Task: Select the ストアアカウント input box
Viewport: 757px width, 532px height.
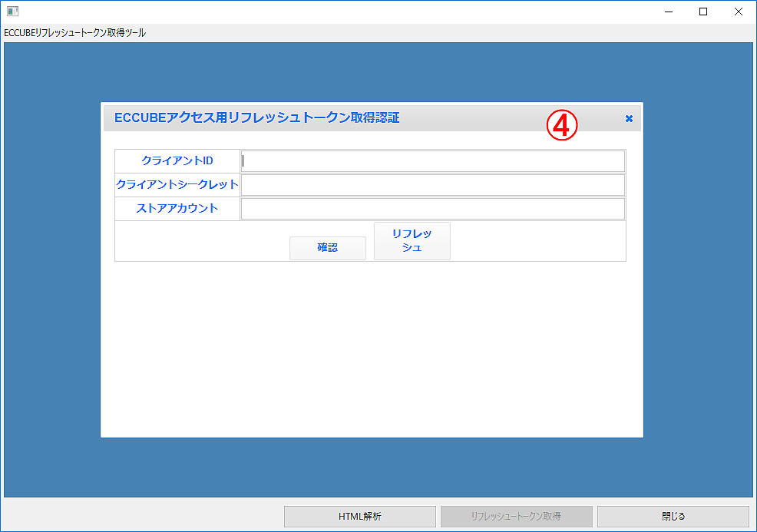Action: [x=432, y=209]
